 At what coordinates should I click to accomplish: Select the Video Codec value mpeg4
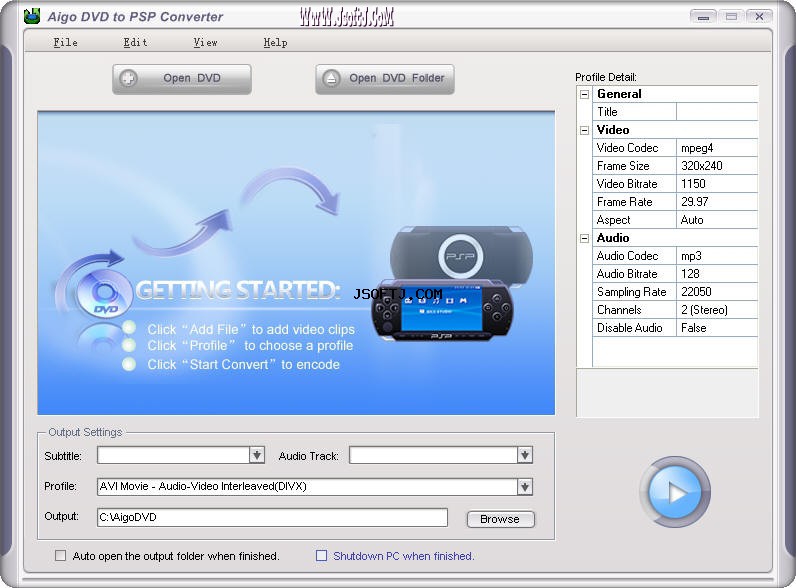[717, 148]
